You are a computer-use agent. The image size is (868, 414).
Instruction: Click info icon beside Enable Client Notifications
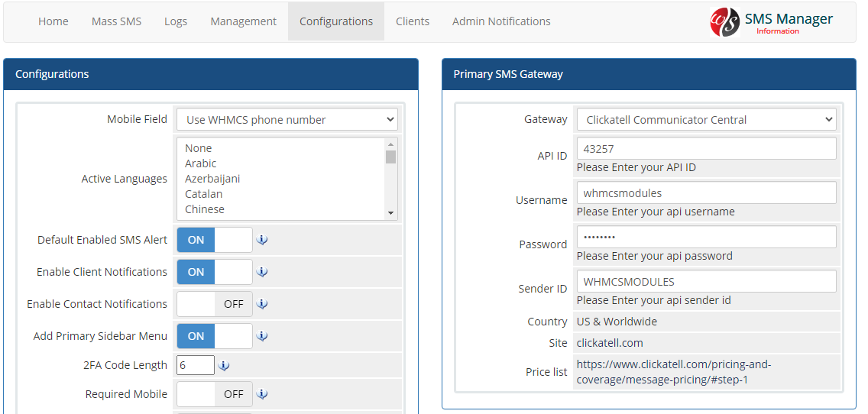[x=262, y=273]
